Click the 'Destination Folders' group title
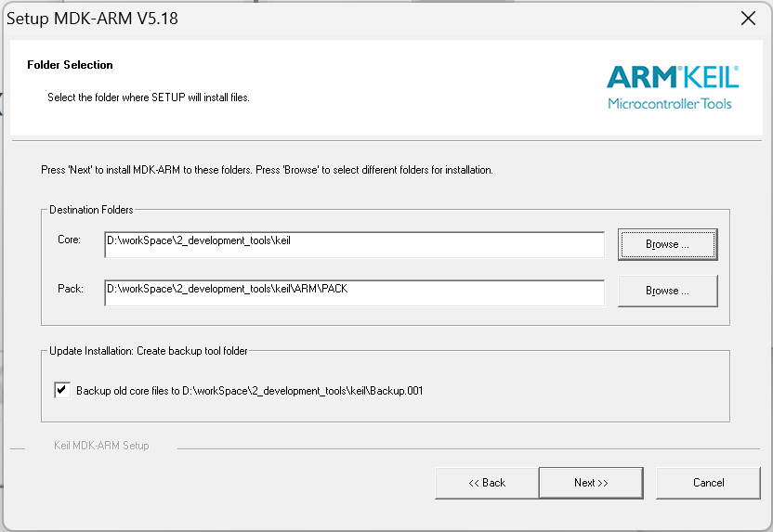This screenshot has height=532, width=773. [91, 210]
